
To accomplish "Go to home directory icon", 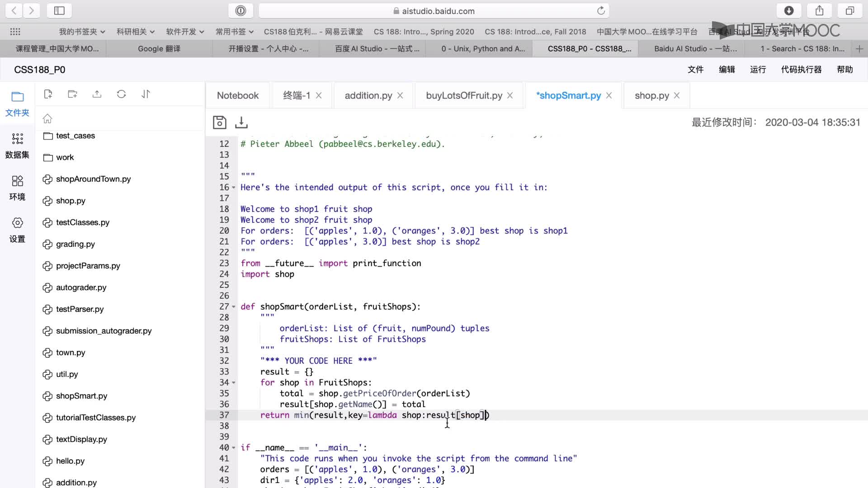I will coord(47,118).
